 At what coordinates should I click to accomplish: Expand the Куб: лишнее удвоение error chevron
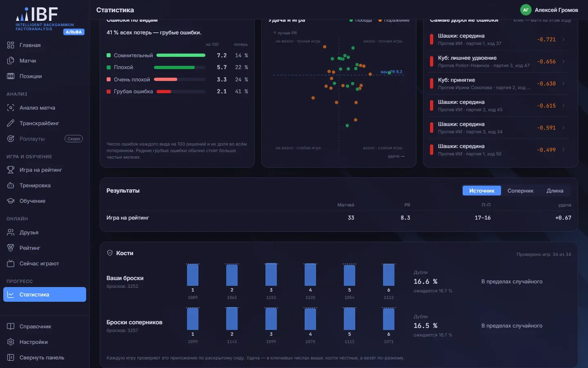pyautogui.click(x=563, y=61)
